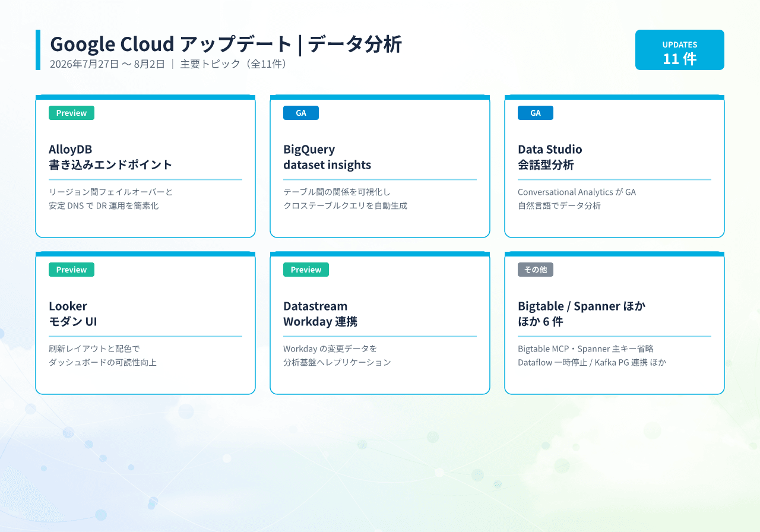This screenshot has width=760, height=532.
Task: Open the AlloyDB 書き込みエンドポイント card title
Action: pyautogui.click(x=110, y=157)
